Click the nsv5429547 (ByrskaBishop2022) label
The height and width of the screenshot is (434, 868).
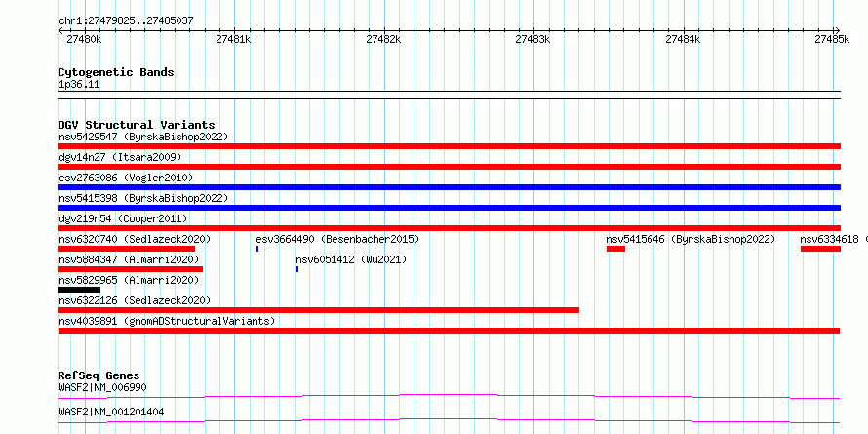click(x=143, y=137)
